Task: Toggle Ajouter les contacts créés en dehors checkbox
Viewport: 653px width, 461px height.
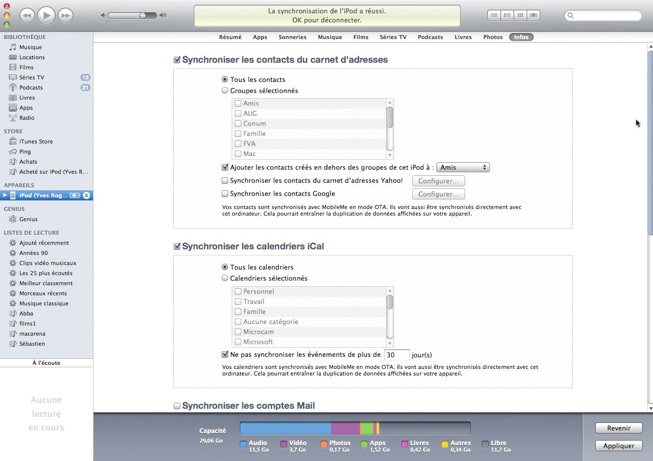Action: point(225,167)
